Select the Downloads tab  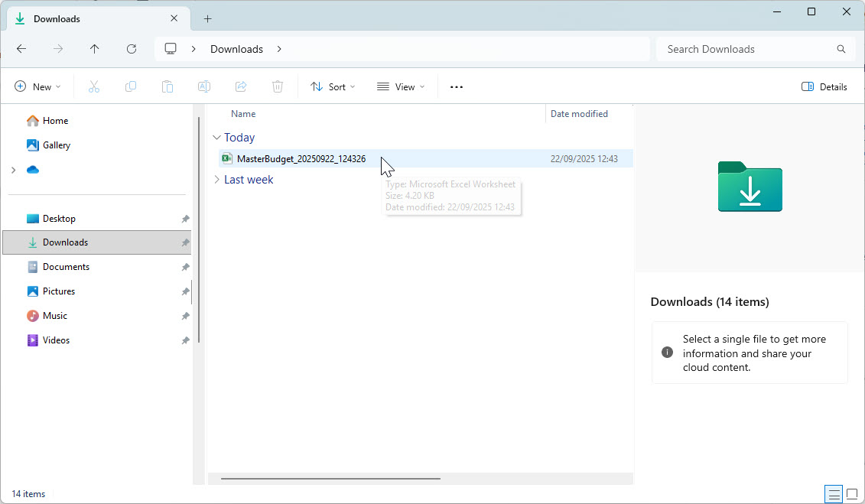point(98,19)
